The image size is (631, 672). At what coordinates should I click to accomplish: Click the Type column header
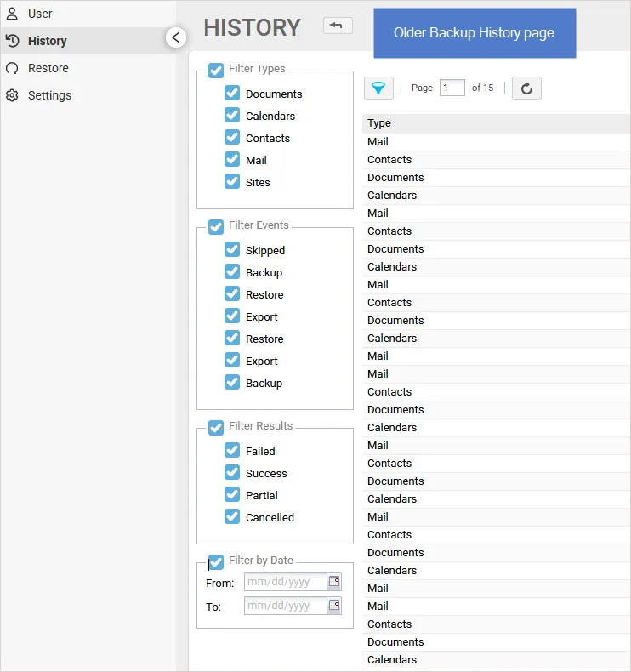[379, 123]
